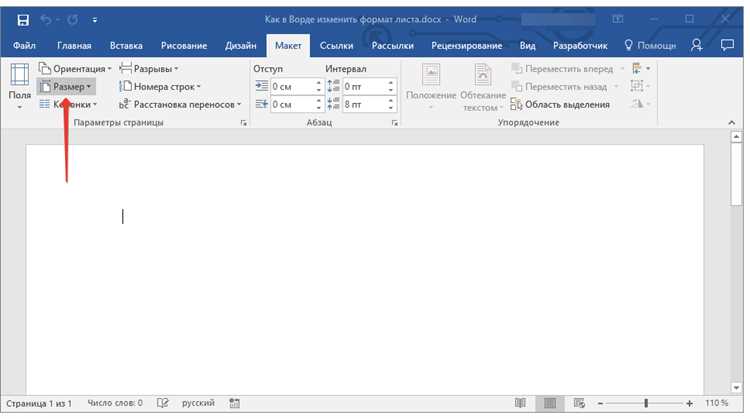Switch to the Главная tab
Image resolution: width=750 pixels, height=419 pixels.
click(74, 45)
